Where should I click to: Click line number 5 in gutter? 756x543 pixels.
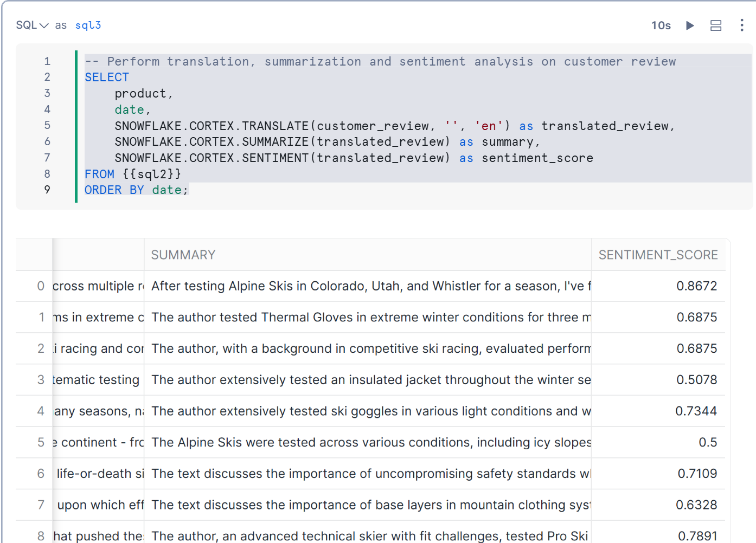click(x=47, y=126)
